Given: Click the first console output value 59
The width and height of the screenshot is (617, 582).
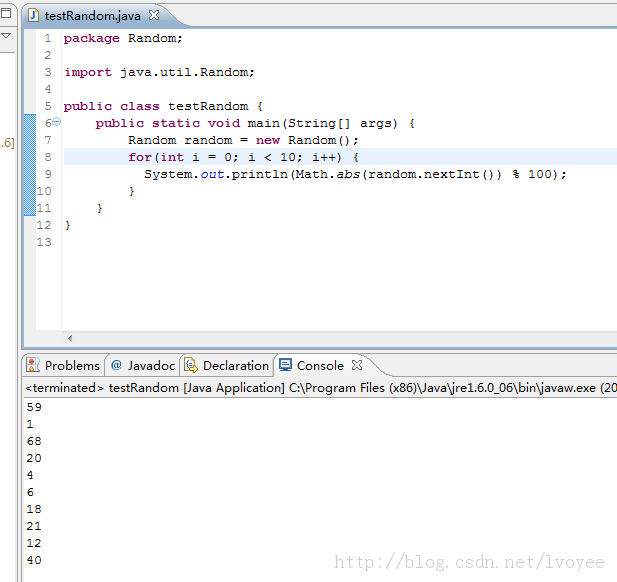Looking at the screenshot, I should tap(34, 407).
